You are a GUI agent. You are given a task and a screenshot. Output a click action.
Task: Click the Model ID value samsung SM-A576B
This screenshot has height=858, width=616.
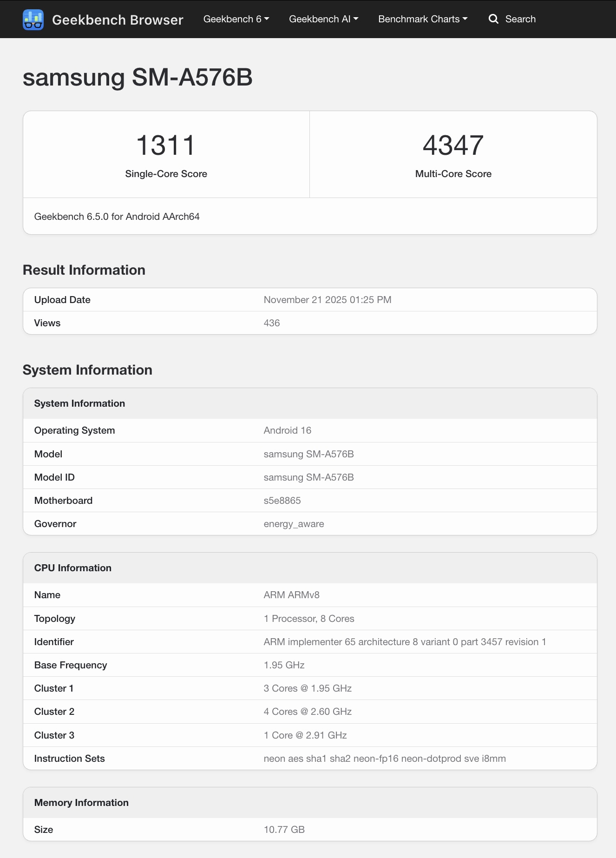tap(309, 477)
